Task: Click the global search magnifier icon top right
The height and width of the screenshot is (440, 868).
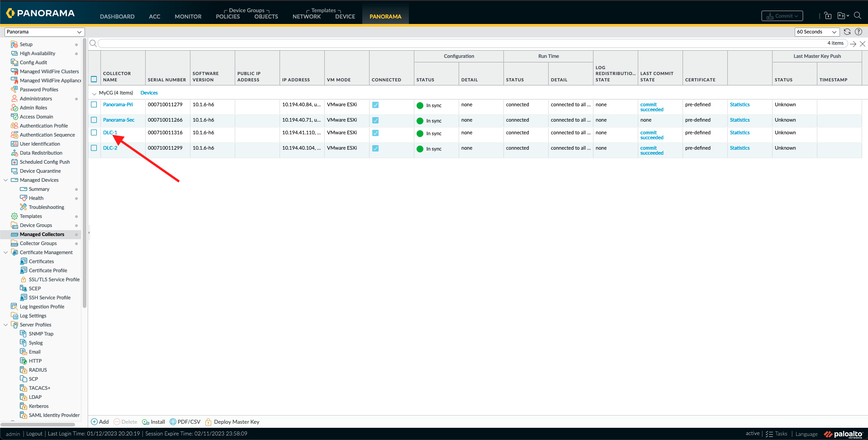Action: click(x=858, y=15)
